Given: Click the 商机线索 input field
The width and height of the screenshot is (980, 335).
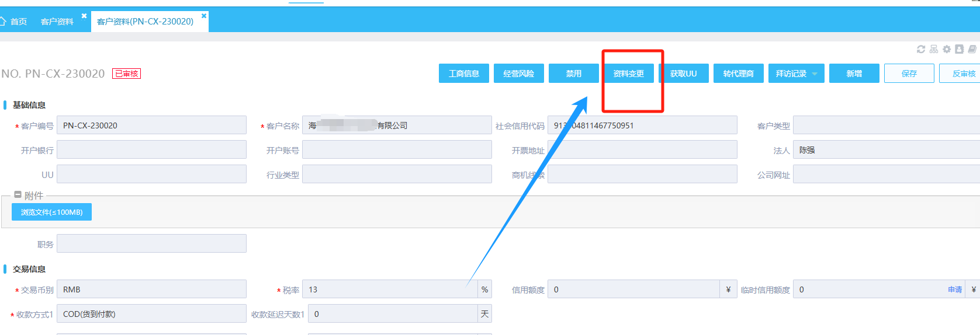Looking at the screenshot, I should 642,175.
